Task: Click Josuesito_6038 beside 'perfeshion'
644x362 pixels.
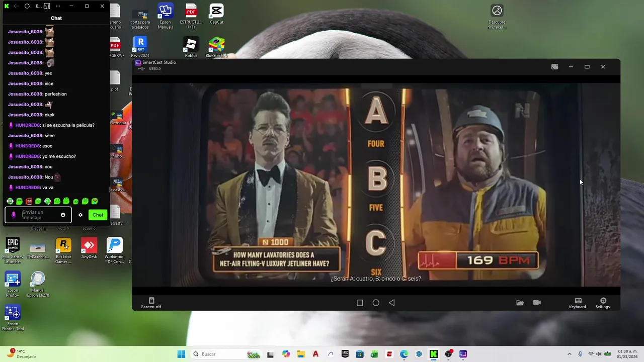Action: [25, 94]
